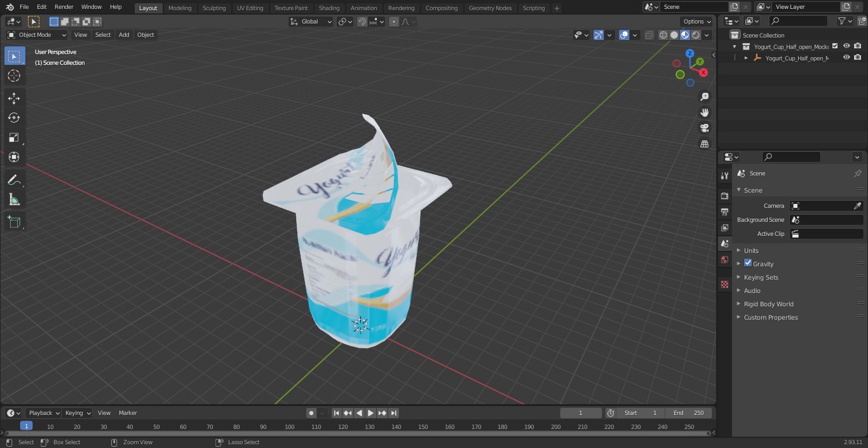
Task: Hide Yogurt_Cup_Half_open_Mockup collection via eye icon
Action: coord(846,46)
